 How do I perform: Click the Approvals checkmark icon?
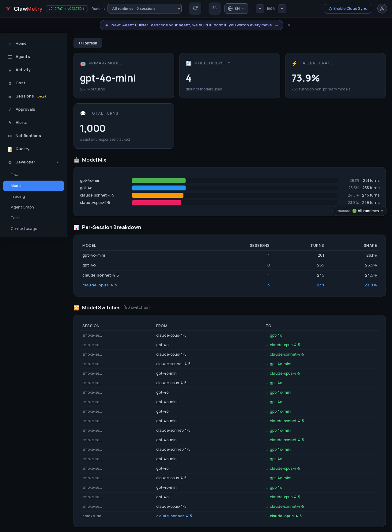pyautogui.click(x=10, y=110)
